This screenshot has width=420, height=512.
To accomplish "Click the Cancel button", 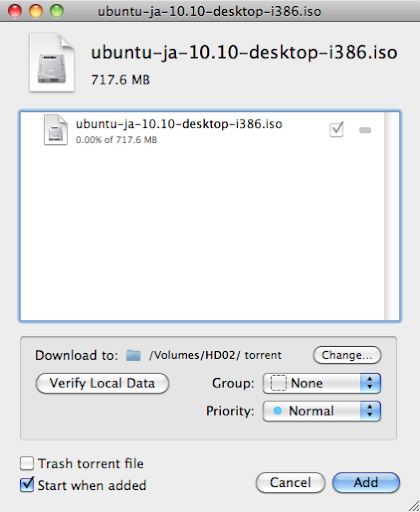I will click(290, 482).
